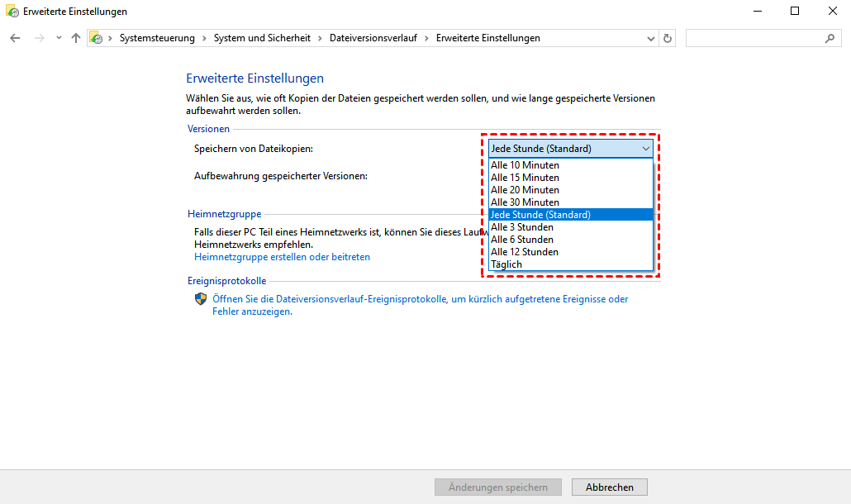This screenshot has width=851, height=504.
Task: Navigate to 'System und Sicherheit' breadcrumb
Action: (262, 38)
